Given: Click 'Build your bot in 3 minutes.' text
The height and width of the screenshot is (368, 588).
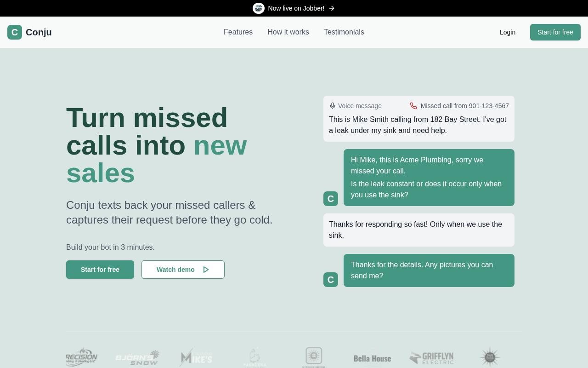Looking at the screenshot, I should point(110,247).
